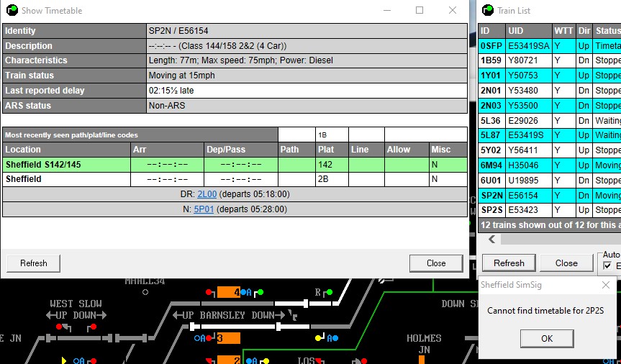Screen dimensions: 621x364
Task: Select the Sheffield S142/145 timetable row
Action: [235, 165]
